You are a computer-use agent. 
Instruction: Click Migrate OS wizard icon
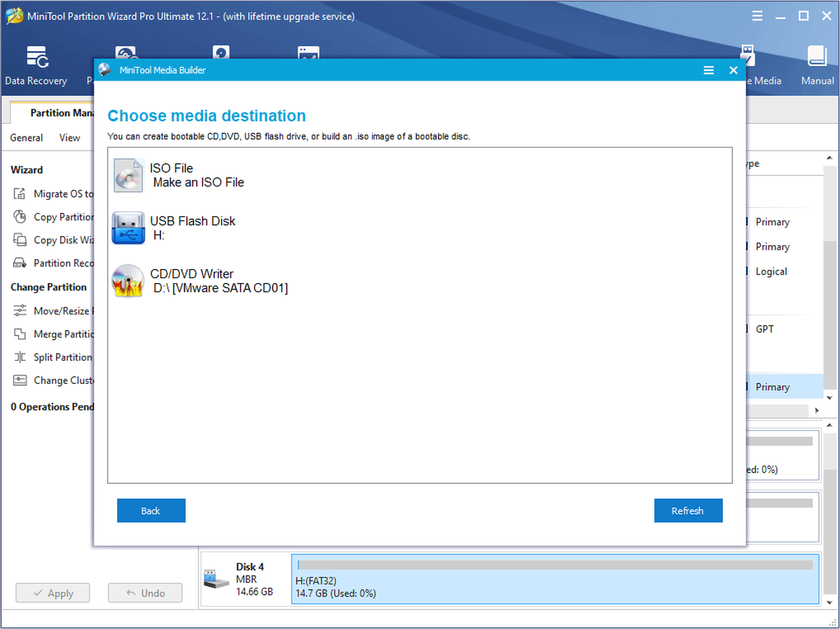pos(20,194)
